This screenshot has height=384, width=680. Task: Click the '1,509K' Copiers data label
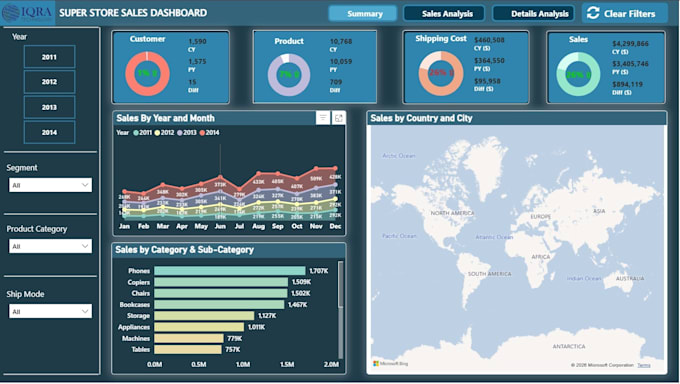click(301, 282)
